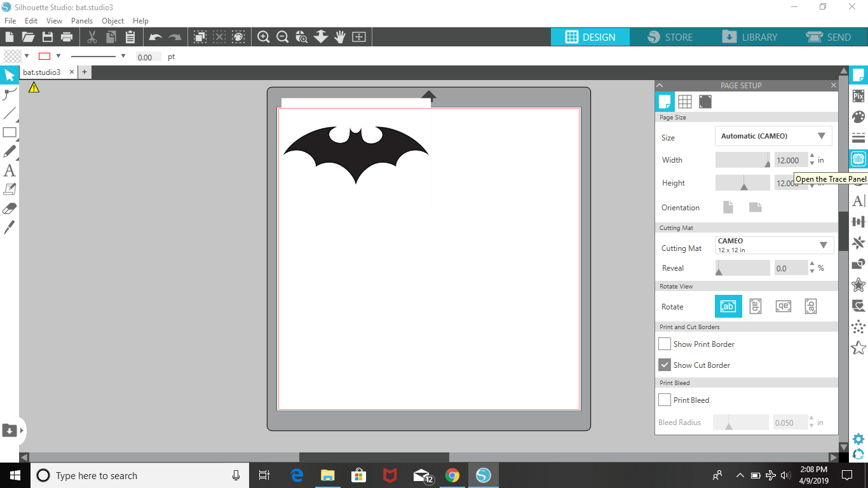
Task: Expand the library side drawer arrow
Action: click(22, 430)
